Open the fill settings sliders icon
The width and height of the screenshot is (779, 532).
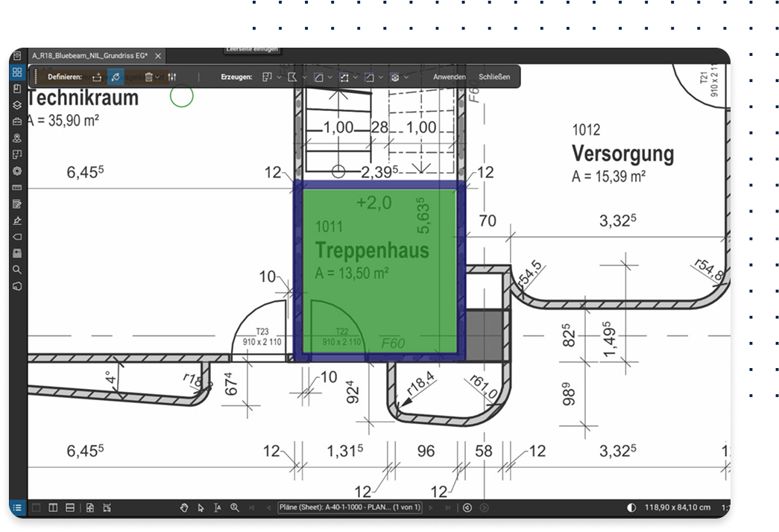tap(172, 77)
